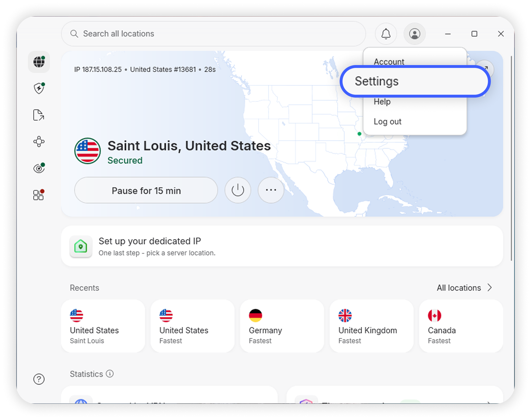Open the VPN globe tab in sidebar
This screenshot has width=531, height=420.
[39, 62]
